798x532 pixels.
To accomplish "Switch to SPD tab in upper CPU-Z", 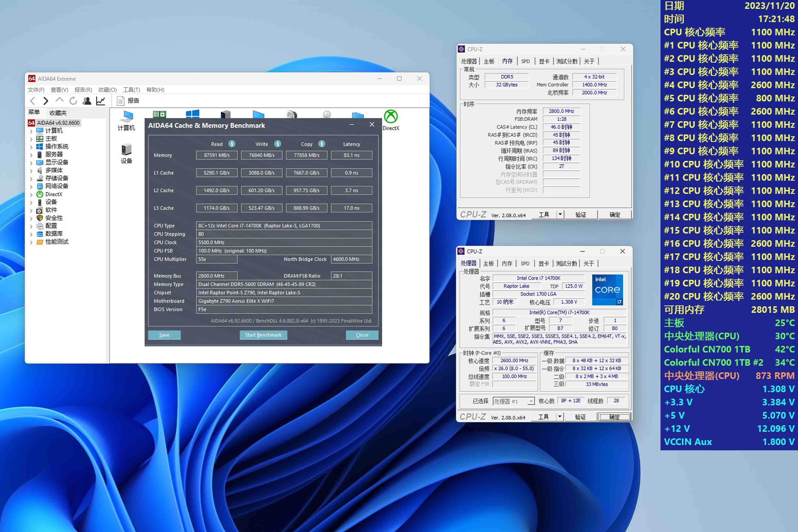I will point(526,61).
